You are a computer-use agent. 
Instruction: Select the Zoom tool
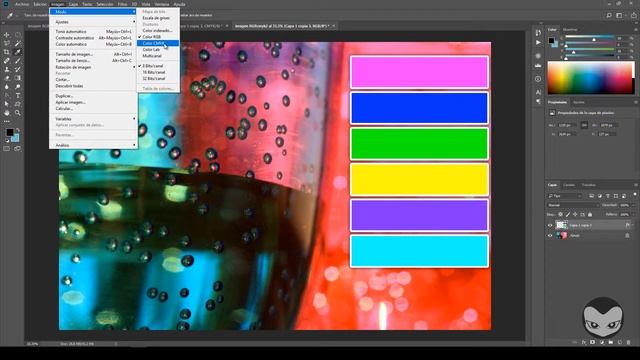18,113
